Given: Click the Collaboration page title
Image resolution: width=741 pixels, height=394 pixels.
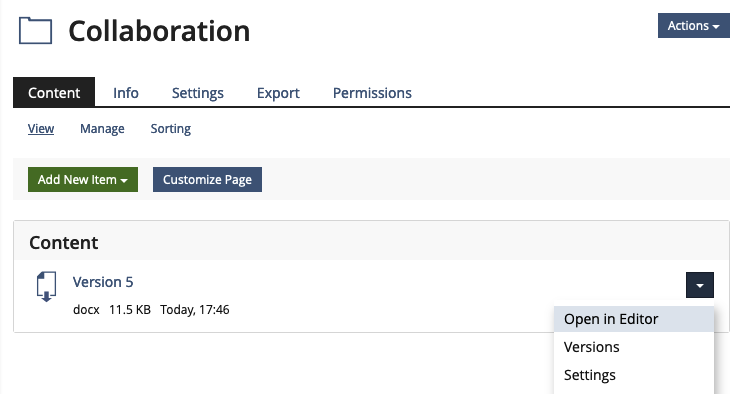Looking at the screenshot, I should point(159,31).
